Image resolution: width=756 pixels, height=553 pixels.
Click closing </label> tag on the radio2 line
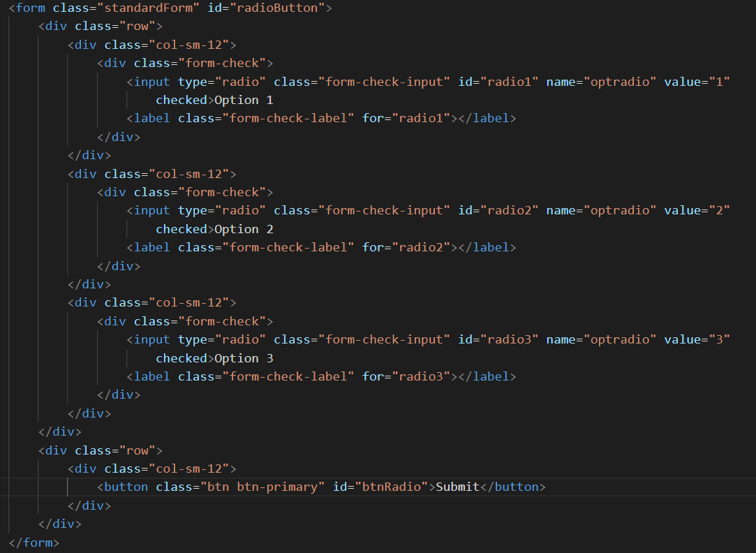click(487, 247)
